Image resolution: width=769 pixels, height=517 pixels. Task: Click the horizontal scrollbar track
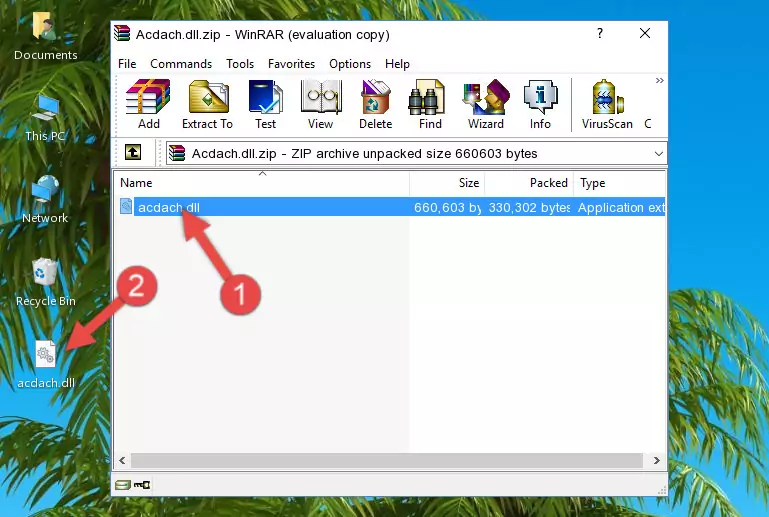point(387,460)
